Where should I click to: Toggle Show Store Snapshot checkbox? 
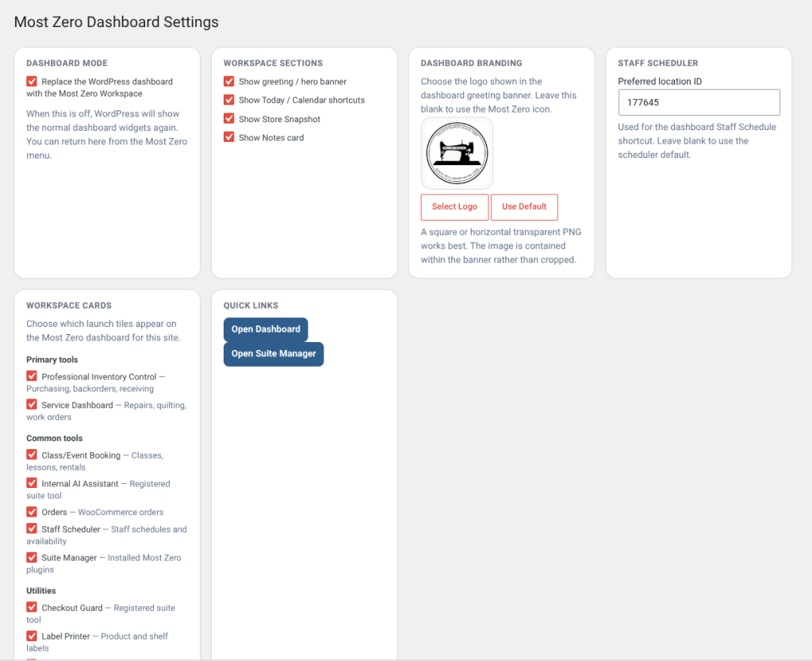coord(229,118)
